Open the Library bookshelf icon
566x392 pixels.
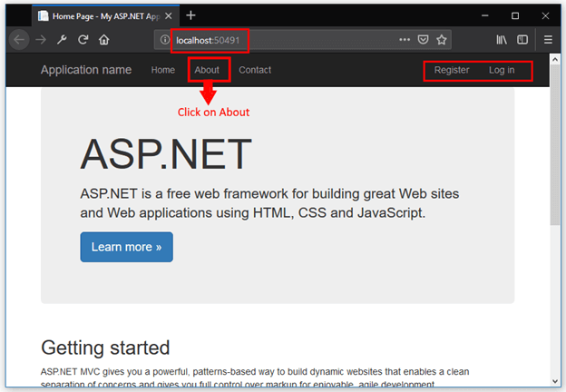[502, 39]
